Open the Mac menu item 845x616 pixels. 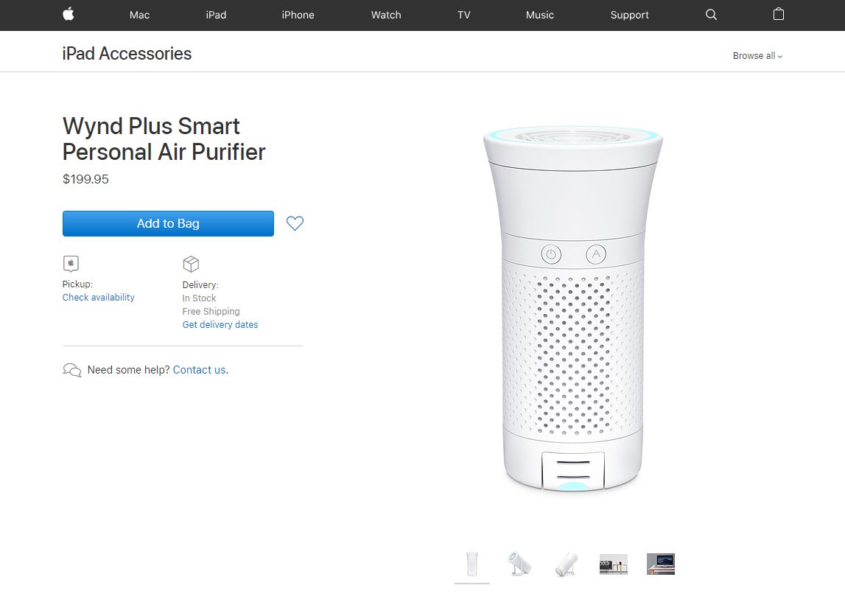pyautogui.click(x=139, y=15)
